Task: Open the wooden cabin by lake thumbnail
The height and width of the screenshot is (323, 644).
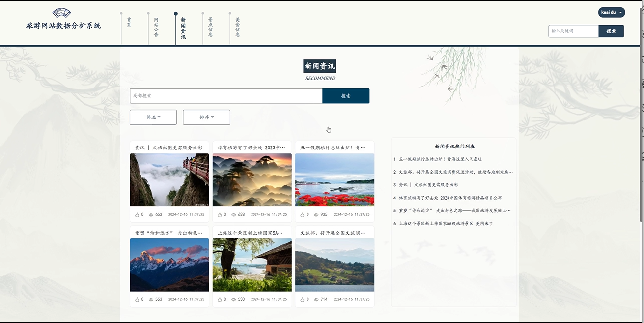Action: point(252,265)
